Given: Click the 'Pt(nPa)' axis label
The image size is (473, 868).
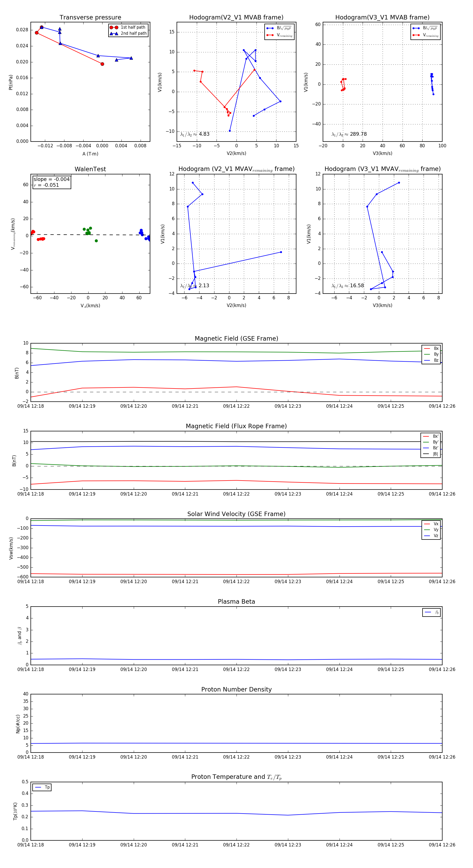Looking at the screenshot, I should 11,82.
